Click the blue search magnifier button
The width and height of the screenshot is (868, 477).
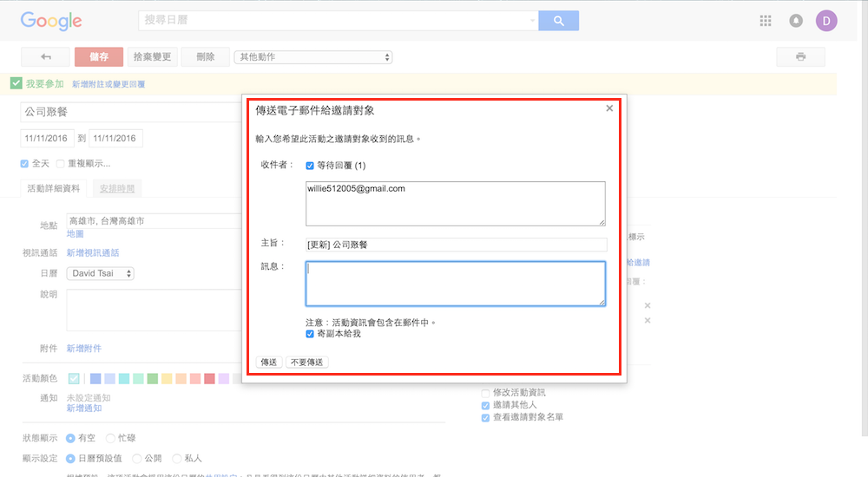tap(558, 21)
